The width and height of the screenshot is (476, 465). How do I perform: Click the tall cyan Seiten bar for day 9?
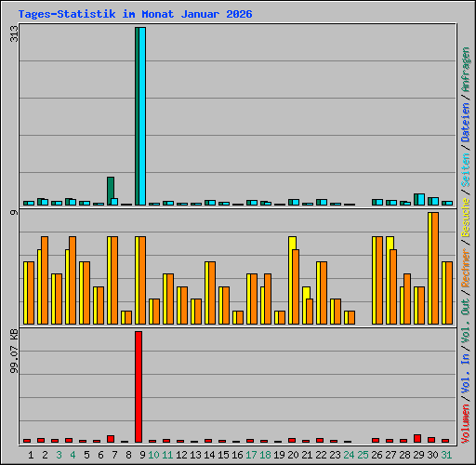coord(142,116)
